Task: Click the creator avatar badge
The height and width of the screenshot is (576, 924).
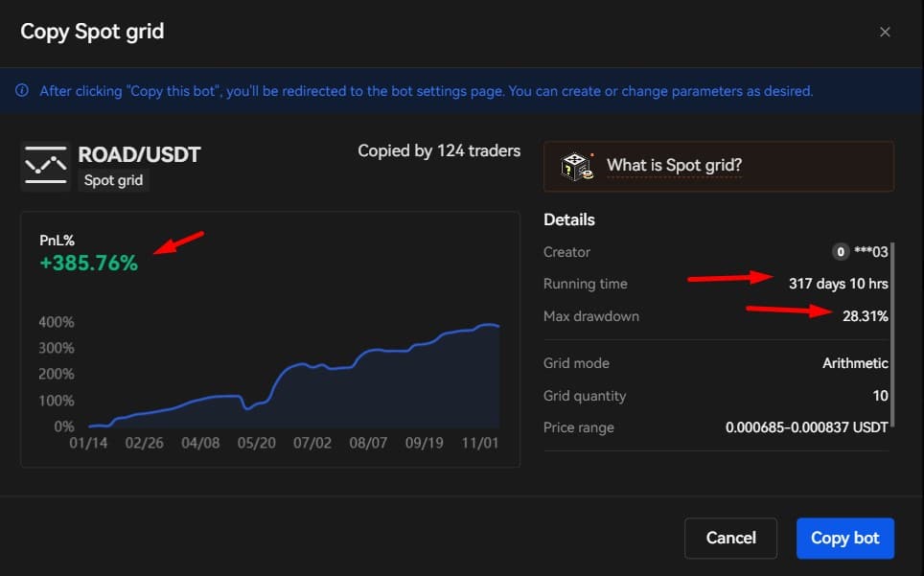Action: [840, 252]
